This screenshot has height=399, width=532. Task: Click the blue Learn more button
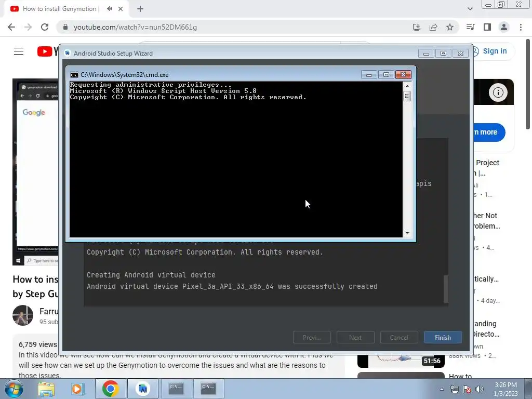488,132
